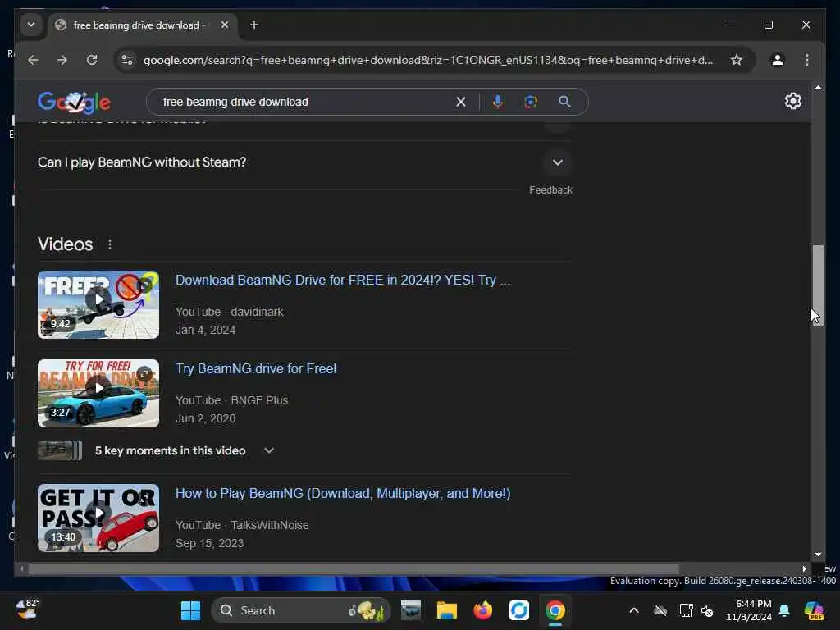Click the scroll up arrow
Screen dimensions: 840x630
coord(818,87)
